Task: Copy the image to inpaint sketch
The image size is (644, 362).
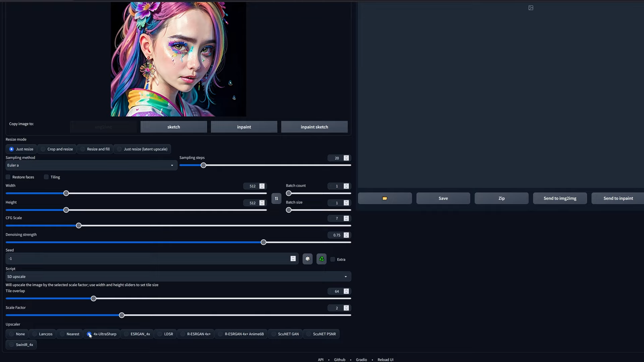Action: [x=314, y=127]
